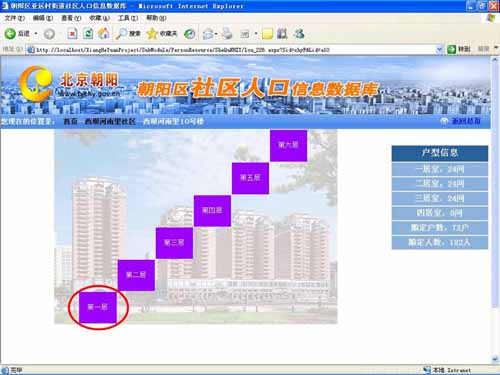500x375 pixels.
Task: Click the Stop loading icon
Action: click(x=73, y=33)
